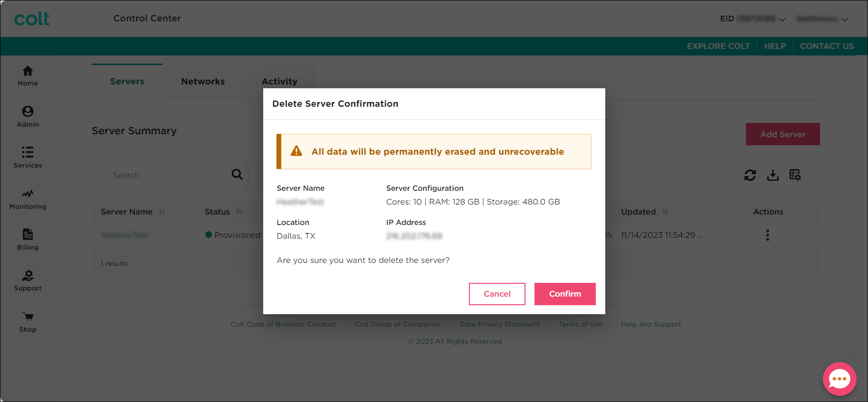868x402 pixels.
Task: Open the server row actions menu
Action: (x=767, y=235)
